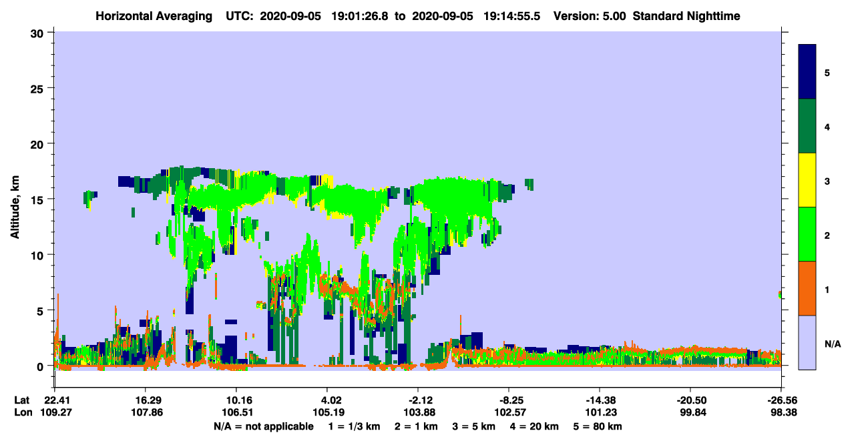Click the '5 = 80 km' legend entry

(x=598, y=426)
